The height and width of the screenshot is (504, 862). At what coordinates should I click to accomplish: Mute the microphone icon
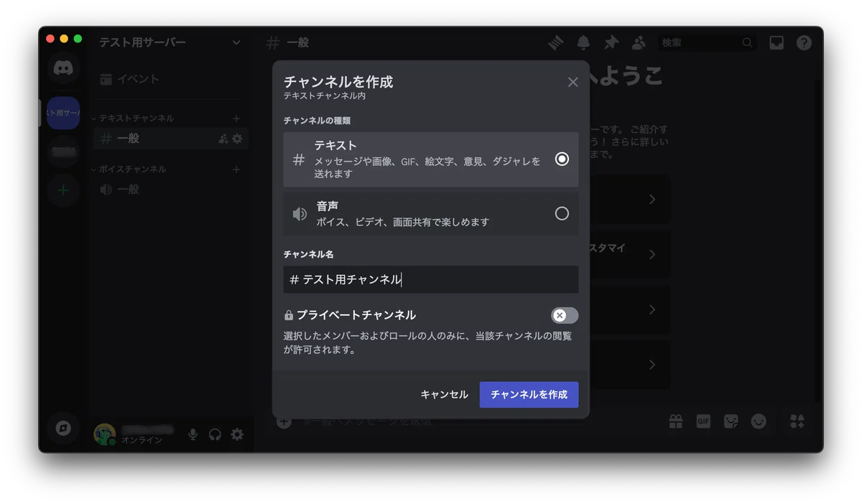(x=193, y=434)
